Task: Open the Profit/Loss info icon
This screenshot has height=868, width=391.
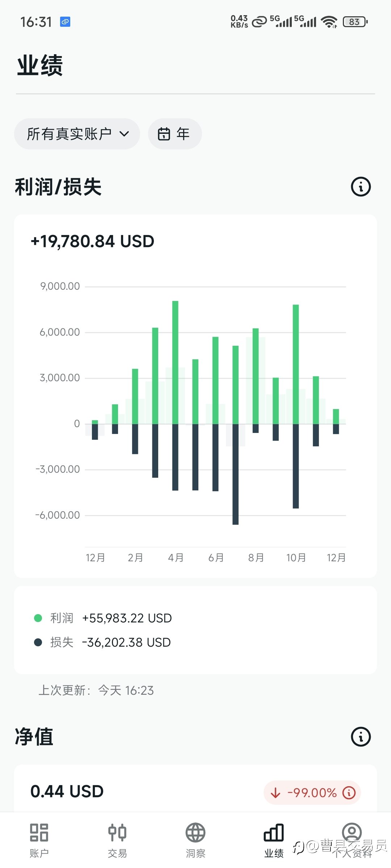Action: tap(361, 187)
